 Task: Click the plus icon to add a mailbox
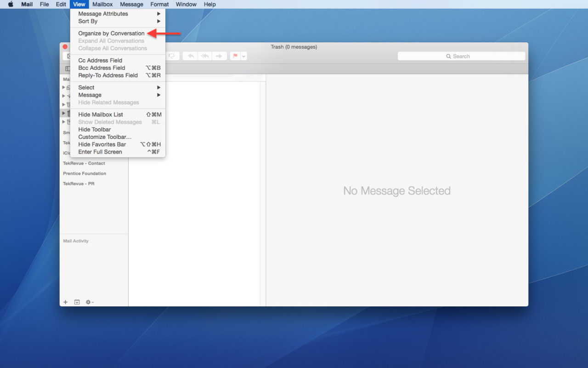(x=65, y=302)
